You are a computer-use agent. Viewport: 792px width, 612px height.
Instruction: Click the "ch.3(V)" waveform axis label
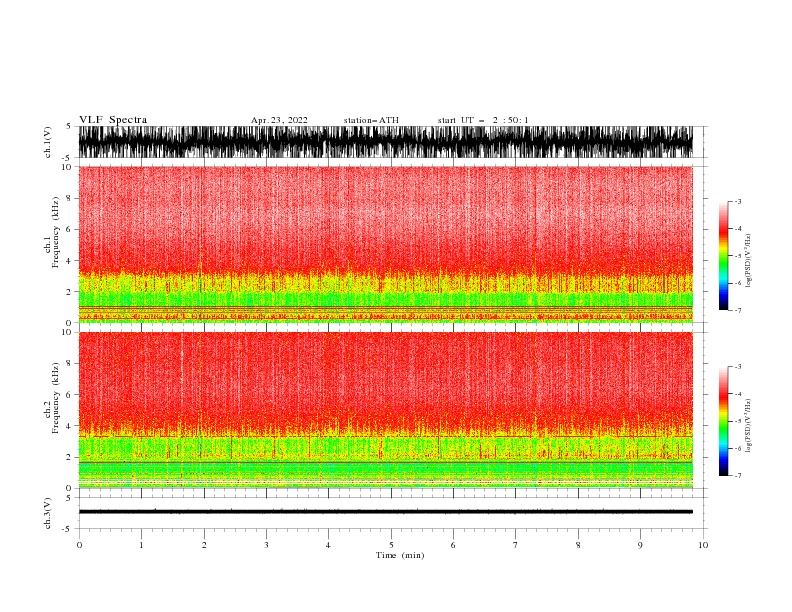point(48,513)
